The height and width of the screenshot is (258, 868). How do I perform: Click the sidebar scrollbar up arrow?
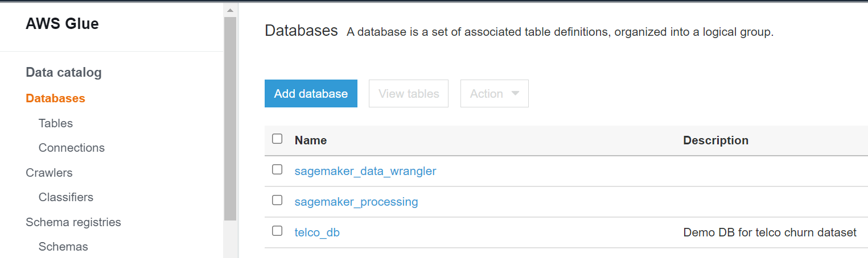click(230, 10)
